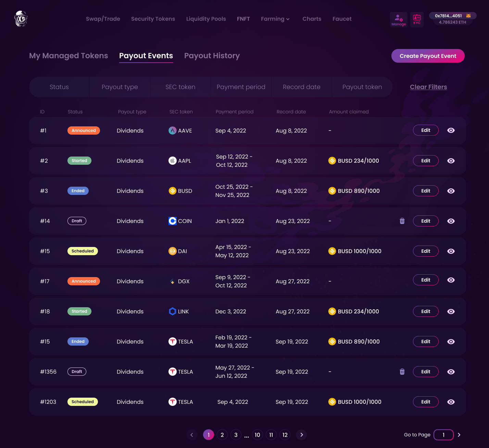Open the Manage user icon

[399, 20]
